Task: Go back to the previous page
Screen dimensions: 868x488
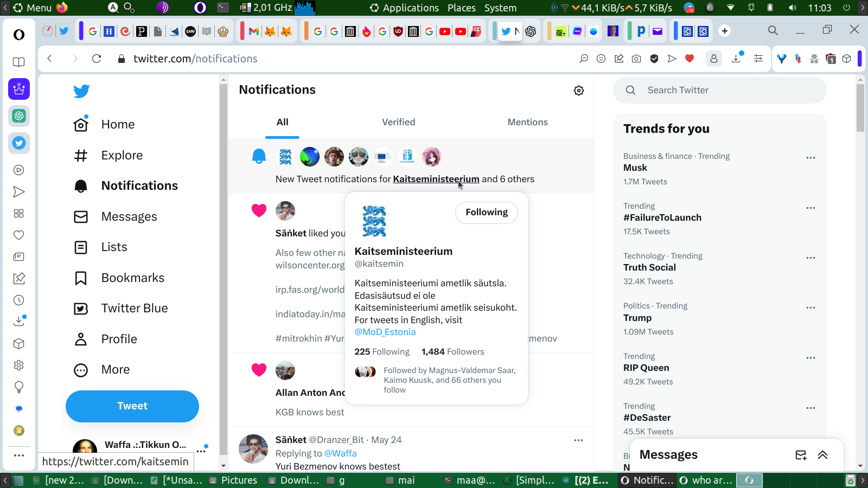Action: (49, 59)
